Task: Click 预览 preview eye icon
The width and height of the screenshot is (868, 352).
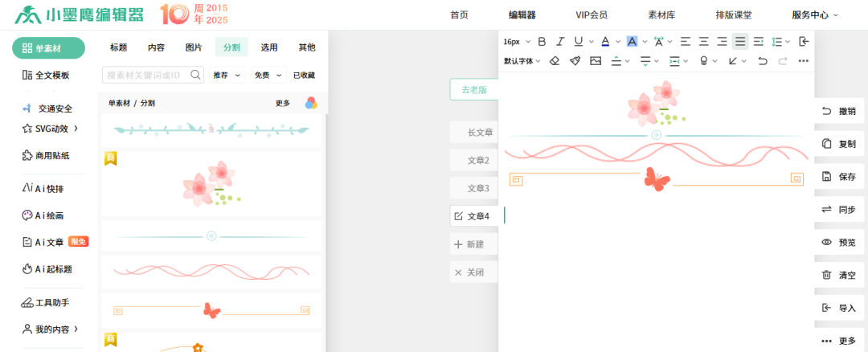Action: point(827,242)
